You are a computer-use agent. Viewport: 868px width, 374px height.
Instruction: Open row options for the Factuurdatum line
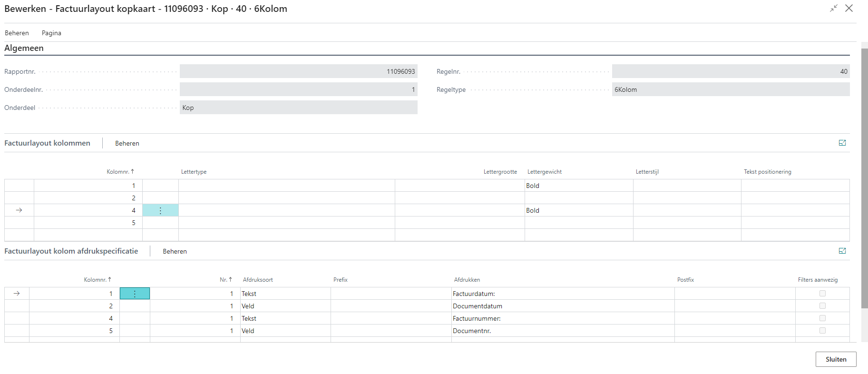pyautogui.click(x=135, y=294)
